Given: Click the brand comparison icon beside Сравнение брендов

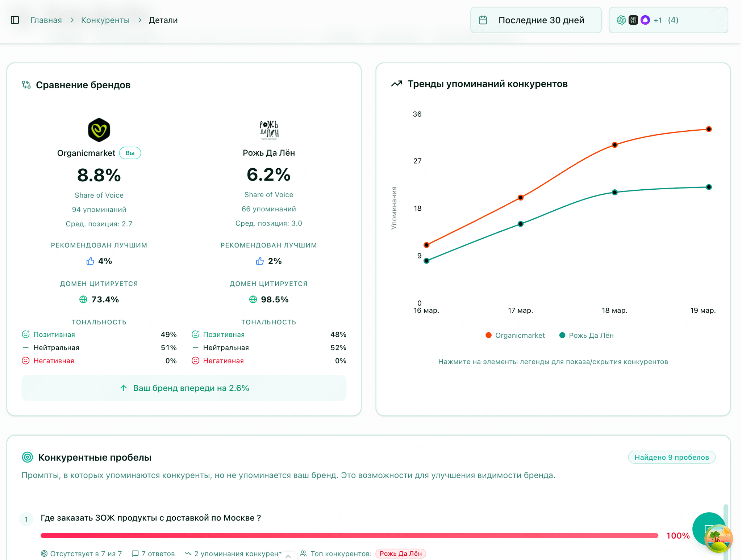Looking at the screenshot, I should click(x=26, y=85).
